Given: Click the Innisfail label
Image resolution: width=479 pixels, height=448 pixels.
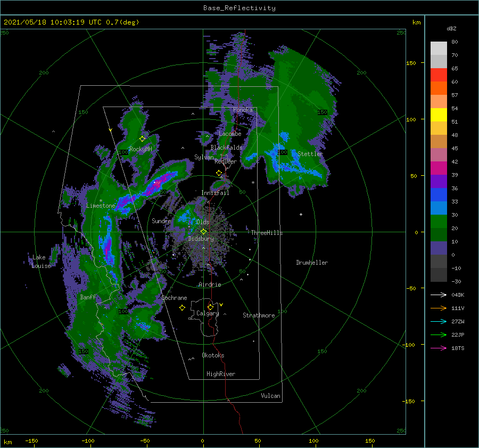Looking at the screenshot, I should click(x=215, y=193).
